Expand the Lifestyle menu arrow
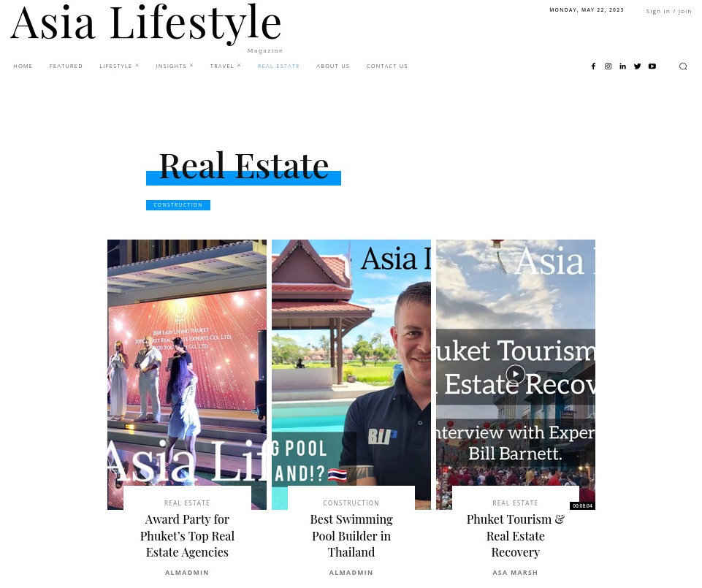This screenshot has width=702, height=588. [x=137, y=66]
